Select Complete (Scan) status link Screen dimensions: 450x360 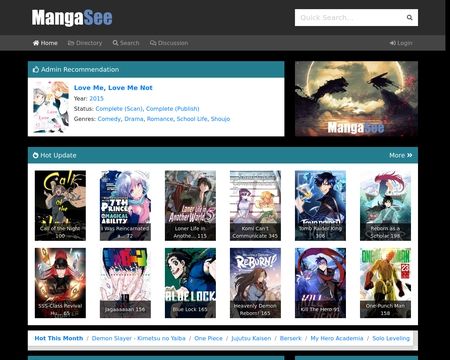(119, 109)
